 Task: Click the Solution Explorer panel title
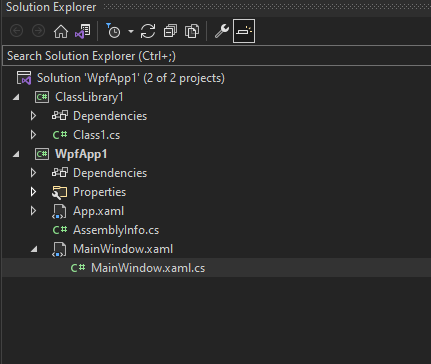(x=51, y=7)
